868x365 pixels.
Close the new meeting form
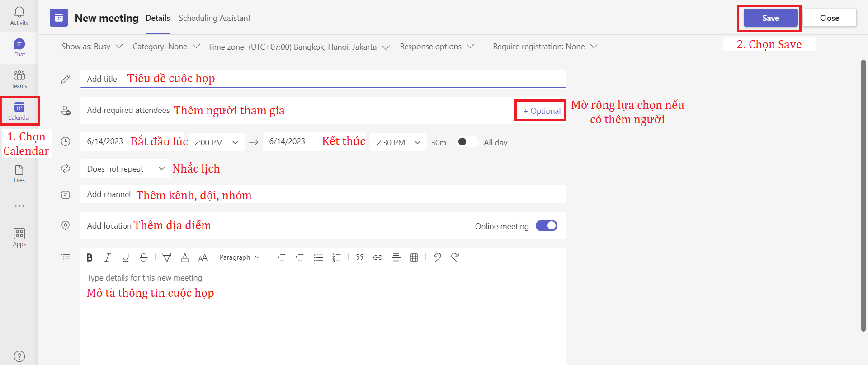(829, 18)
